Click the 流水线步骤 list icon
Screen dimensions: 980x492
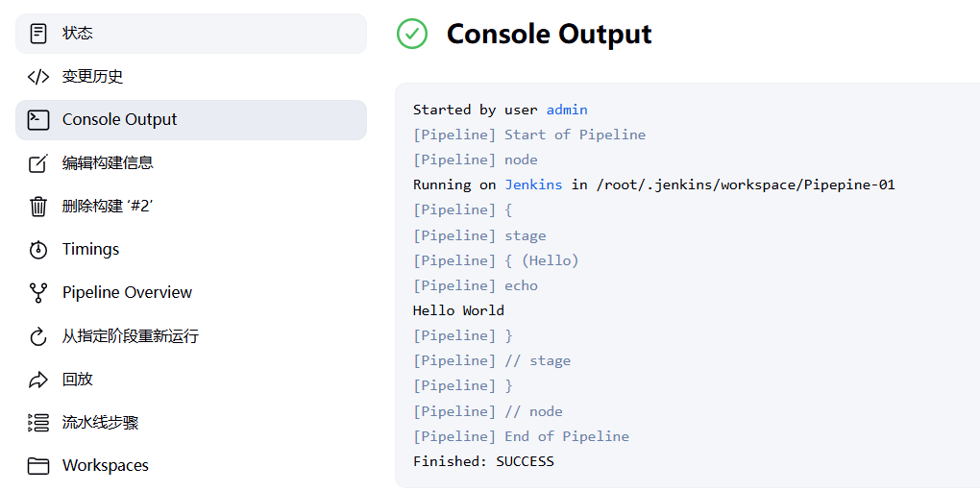tap(38, 423)
